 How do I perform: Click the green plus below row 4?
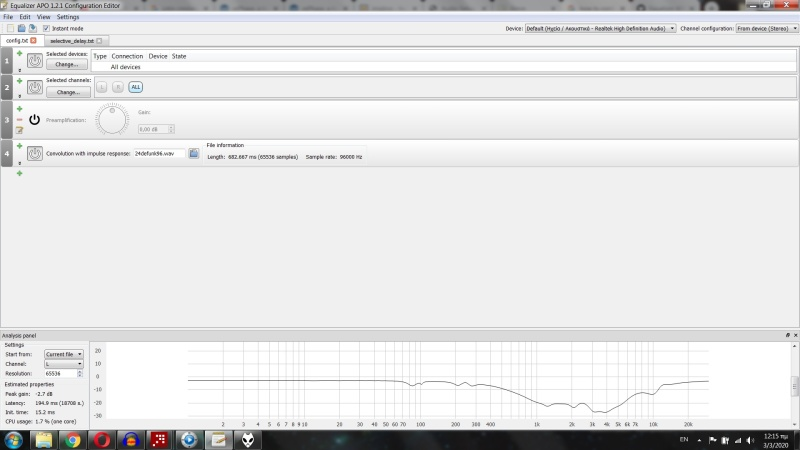(x=19, y=173)
